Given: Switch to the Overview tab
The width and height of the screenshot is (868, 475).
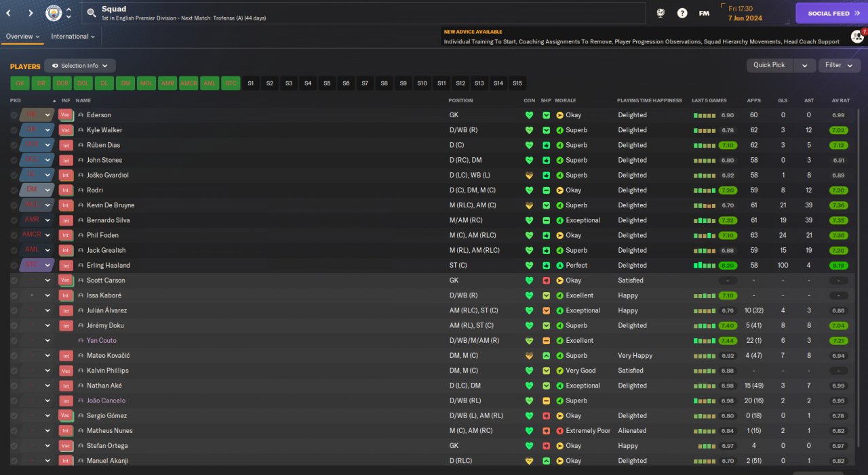Looking at the screenshot, I should click(22, 37).
